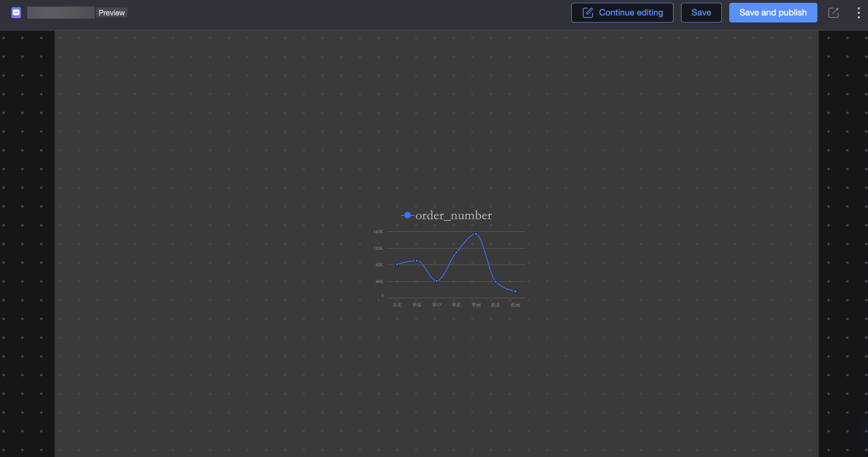Click the 华东 data point on the line
Image resolution: width=868 pixels, height=457 pixels.
pos(417,261)
